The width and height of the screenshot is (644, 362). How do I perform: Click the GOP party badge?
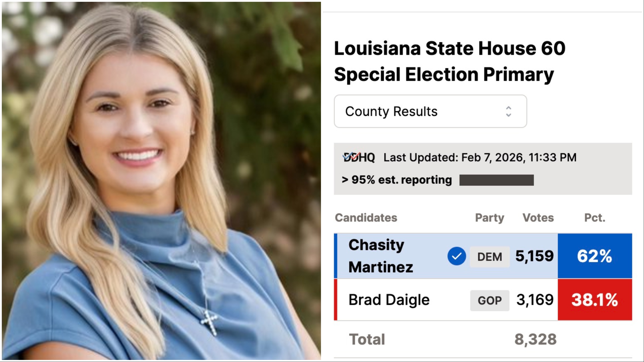(490, 300)
